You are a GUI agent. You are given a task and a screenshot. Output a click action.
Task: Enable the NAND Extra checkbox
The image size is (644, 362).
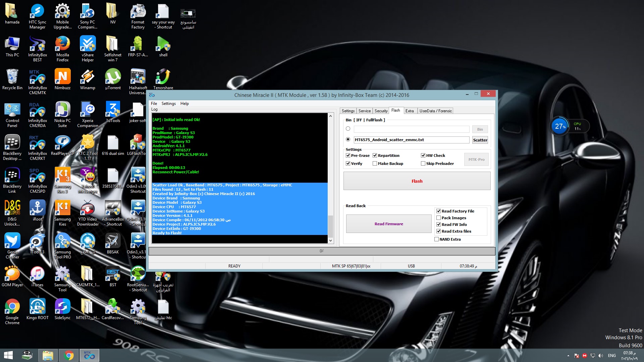436,239
